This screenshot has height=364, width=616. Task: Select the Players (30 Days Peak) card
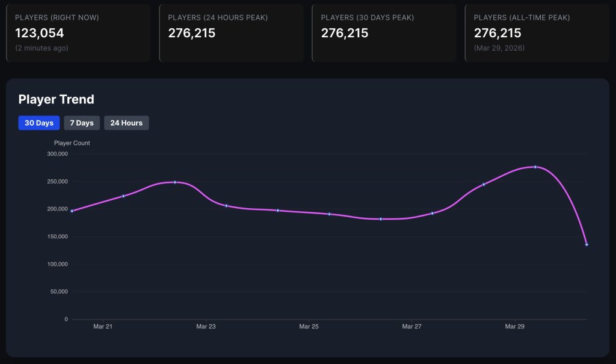tap(384, 32)
